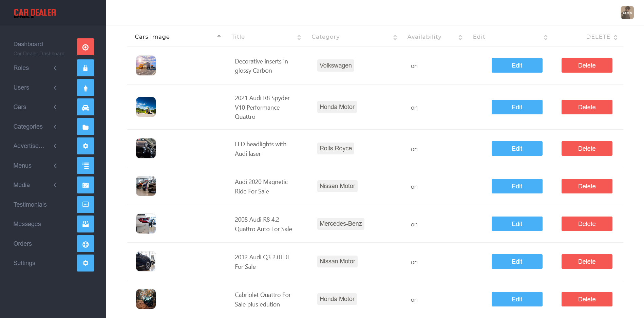Click the Media camera icon
The image size is (644, 318).
coord(86,185)
